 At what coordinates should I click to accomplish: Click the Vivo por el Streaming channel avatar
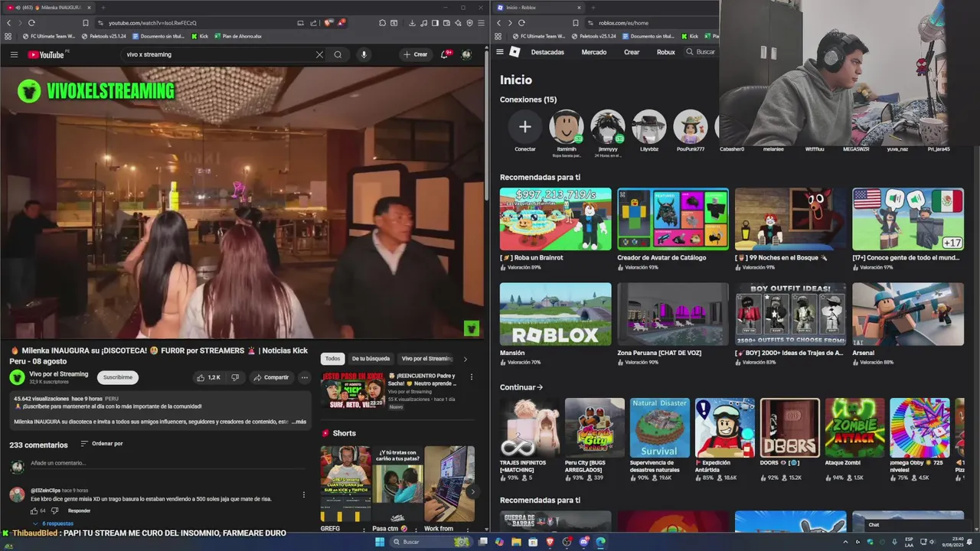point(17,377)
